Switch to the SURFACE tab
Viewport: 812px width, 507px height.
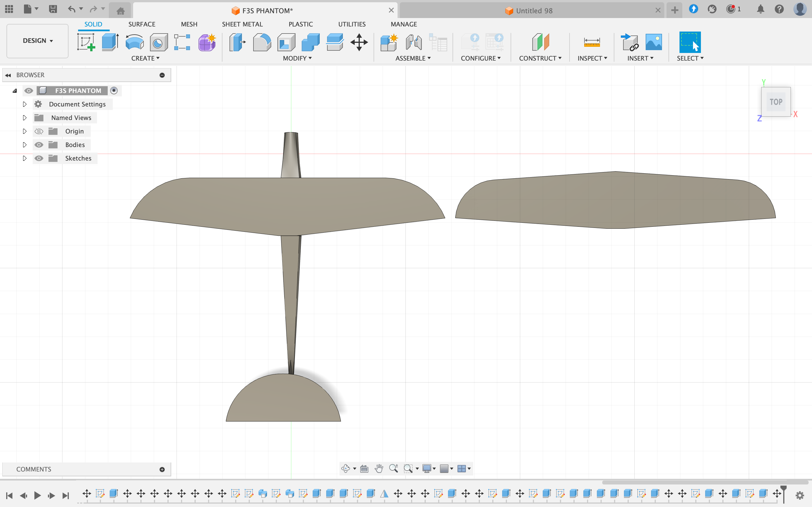coord(142,24)
